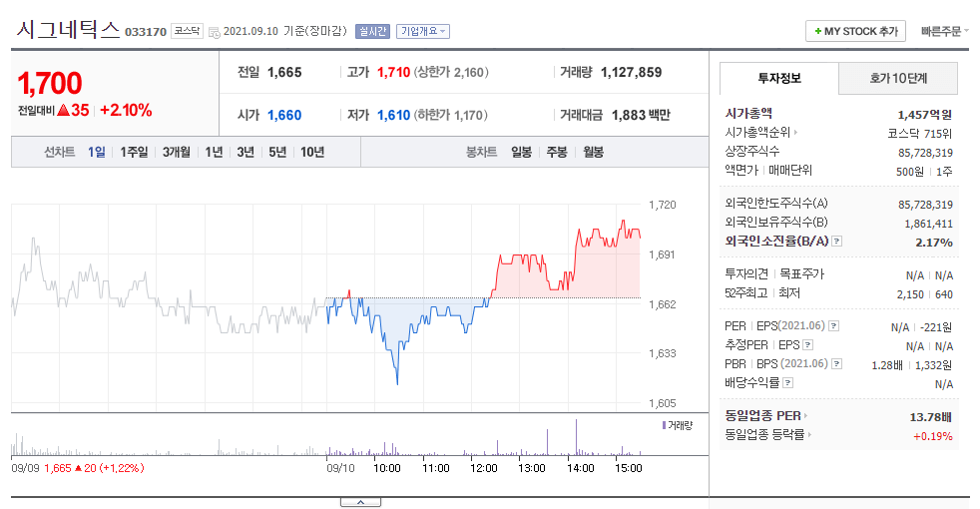Click the 12:00 time axis label
The image size is (980, 509).
[x=484, y=468]
